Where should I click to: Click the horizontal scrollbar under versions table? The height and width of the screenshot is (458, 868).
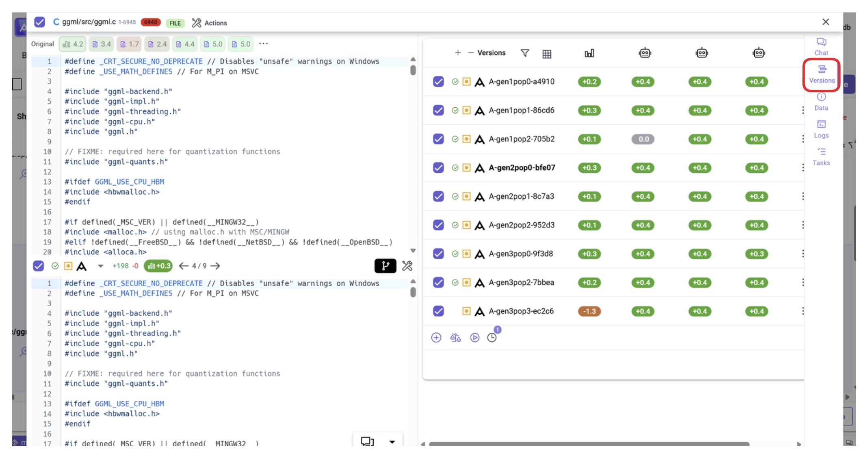(x=589, y=444)
